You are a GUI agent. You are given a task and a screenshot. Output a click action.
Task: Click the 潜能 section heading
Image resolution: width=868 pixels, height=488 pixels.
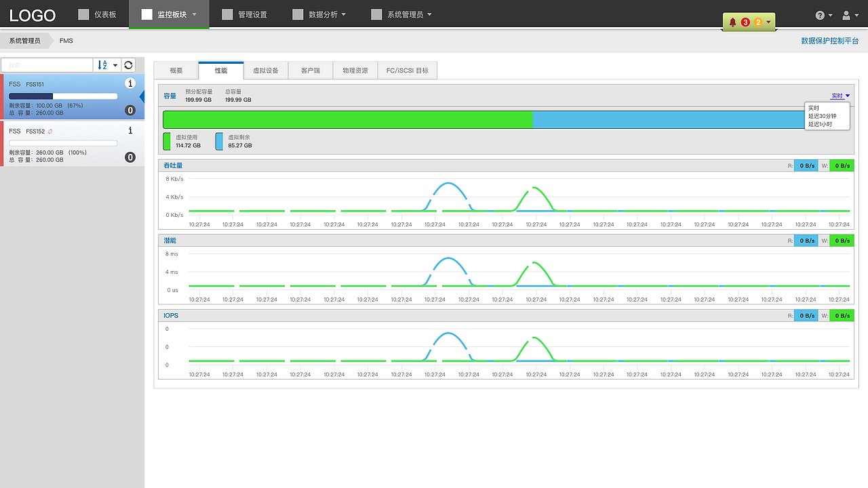click(x=170, y=241)
